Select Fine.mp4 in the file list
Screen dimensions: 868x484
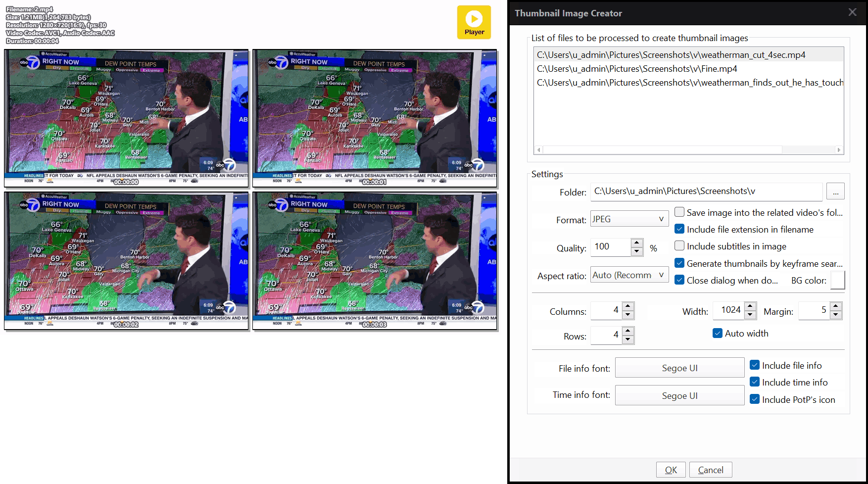[x=689, y=69]
